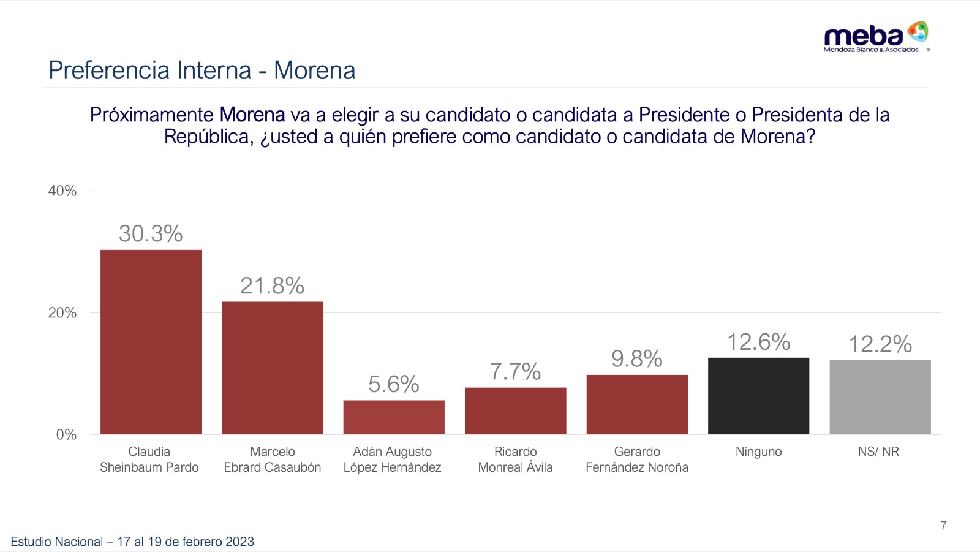The width and height of the screenshot is (980, 552).
Task: Select the black Ninguno bar
Action: [758, 396]
